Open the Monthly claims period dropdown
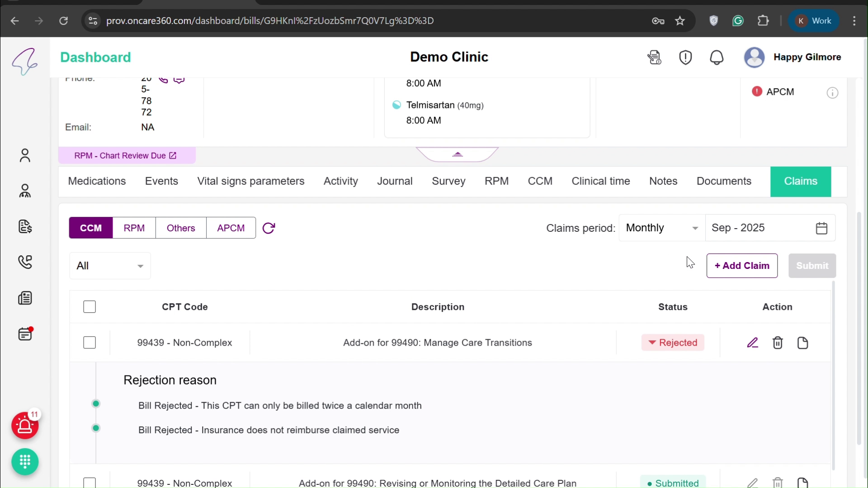 coord(661,228)
